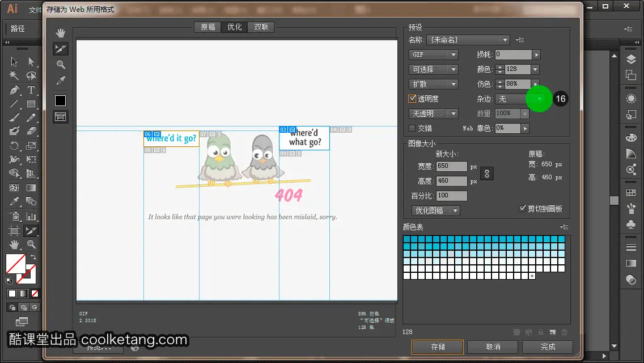Select the Hand tool in Save for Web dialog
The image size is (644, 363).
click(x=61, y=33)
